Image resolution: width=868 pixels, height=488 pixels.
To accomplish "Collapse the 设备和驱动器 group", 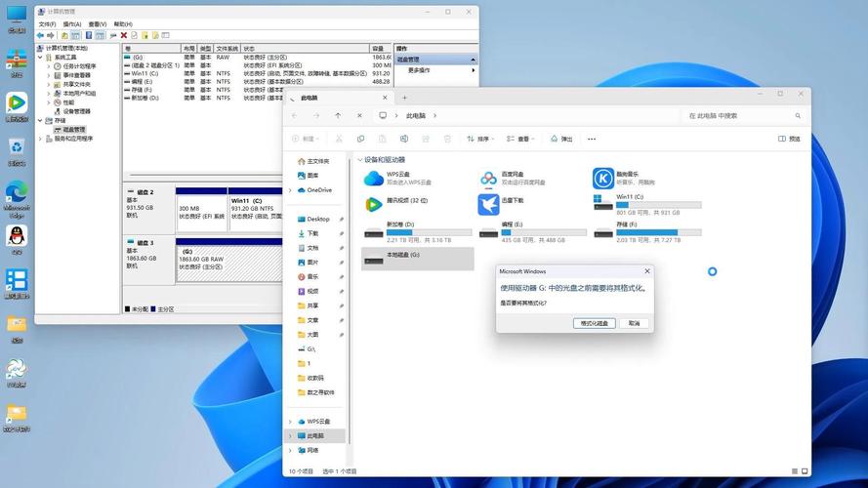I will tap(359, 159).
